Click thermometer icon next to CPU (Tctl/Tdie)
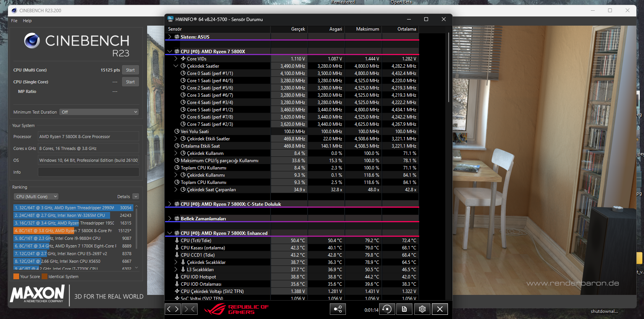644x319 pixels. click(x=177, y=240)
